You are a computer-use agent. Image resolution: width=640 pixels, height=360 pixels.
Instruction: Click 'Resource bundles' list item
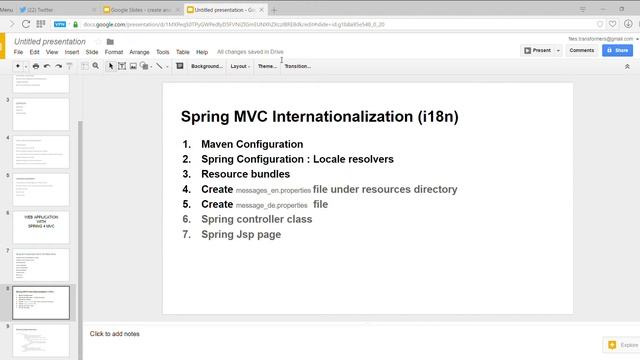[x=245, y=174]
